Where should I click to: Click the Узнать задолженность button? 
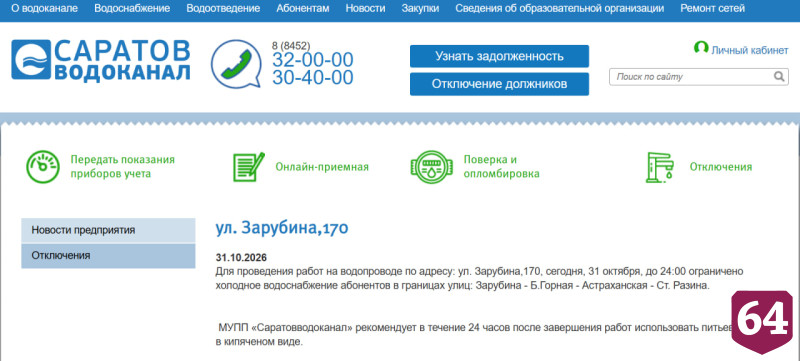[499, 56]
